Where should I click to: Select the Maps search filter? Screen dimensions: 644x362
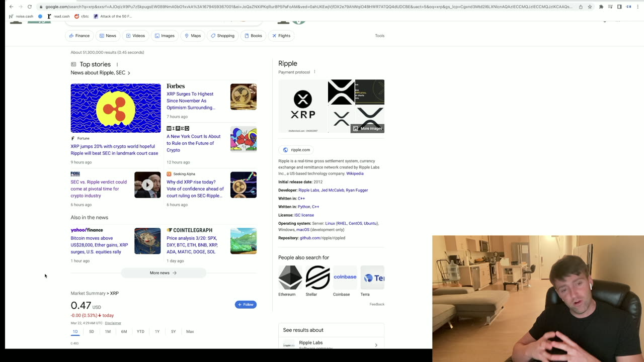(x=193, y=36)
